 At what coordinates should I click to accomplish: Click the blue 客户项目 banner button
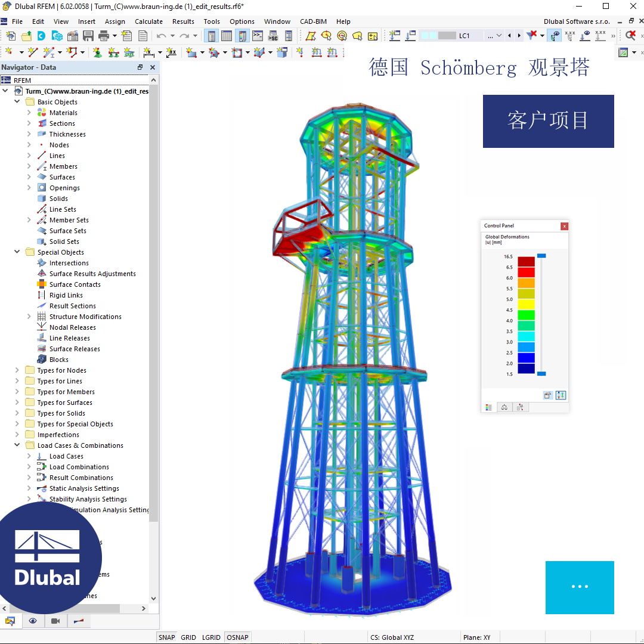coord(549,121)
